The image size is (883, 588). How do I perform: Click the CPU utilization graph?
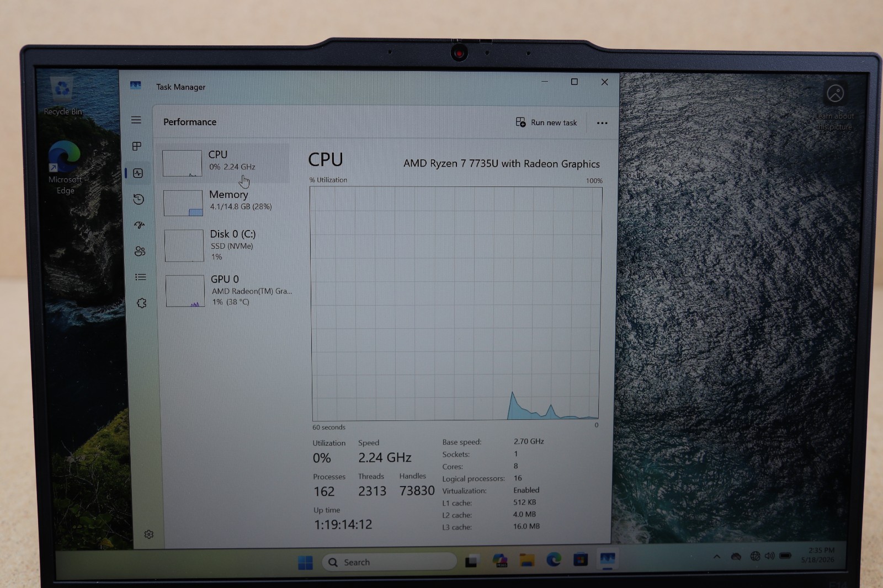456,303
